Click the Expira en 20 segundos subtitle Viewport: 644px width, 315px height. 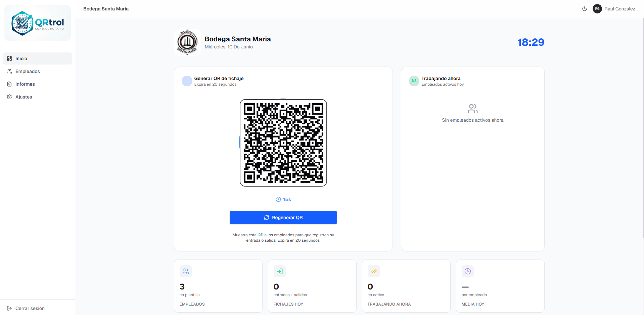215,84
